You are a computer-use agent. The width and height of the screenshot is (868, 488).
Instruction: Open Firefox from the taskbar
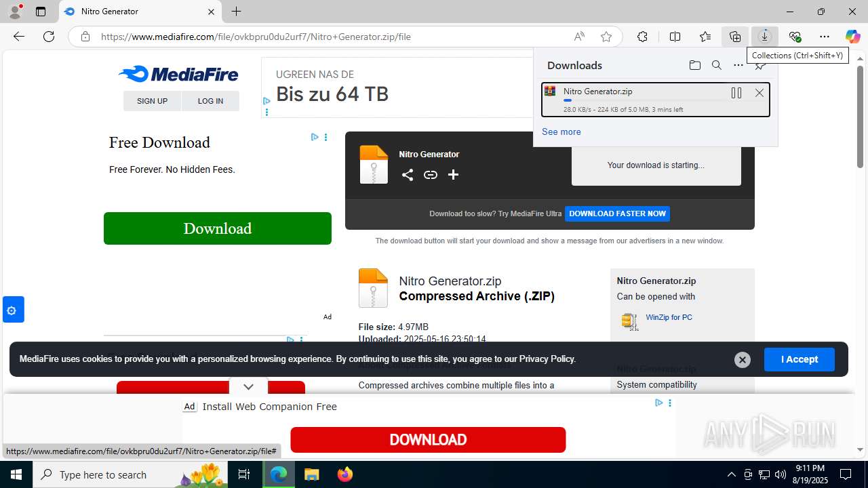pyautogui.click(x=345, y=474)
